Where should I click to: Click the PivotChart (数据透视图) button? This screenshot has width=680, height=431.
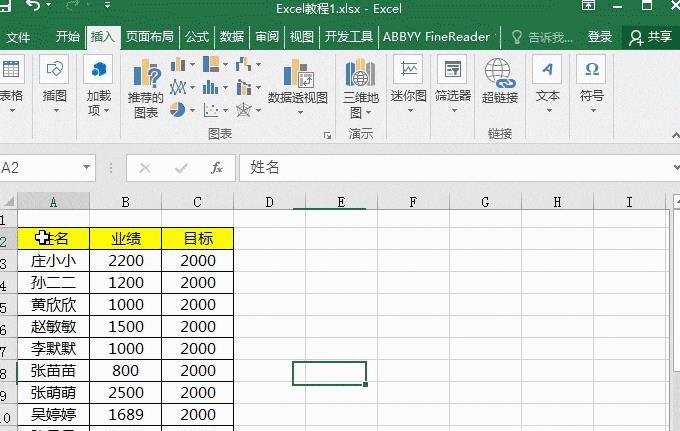point(298,80)
